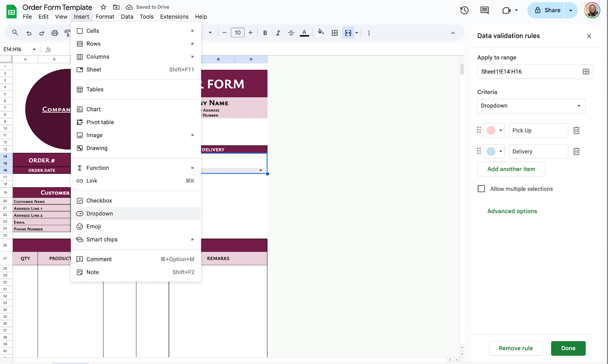Image resolution: width=608 pixels, height=364 pixels.
Task: Apply italic with the toolbar icon
Action: (x=278, y=33)
